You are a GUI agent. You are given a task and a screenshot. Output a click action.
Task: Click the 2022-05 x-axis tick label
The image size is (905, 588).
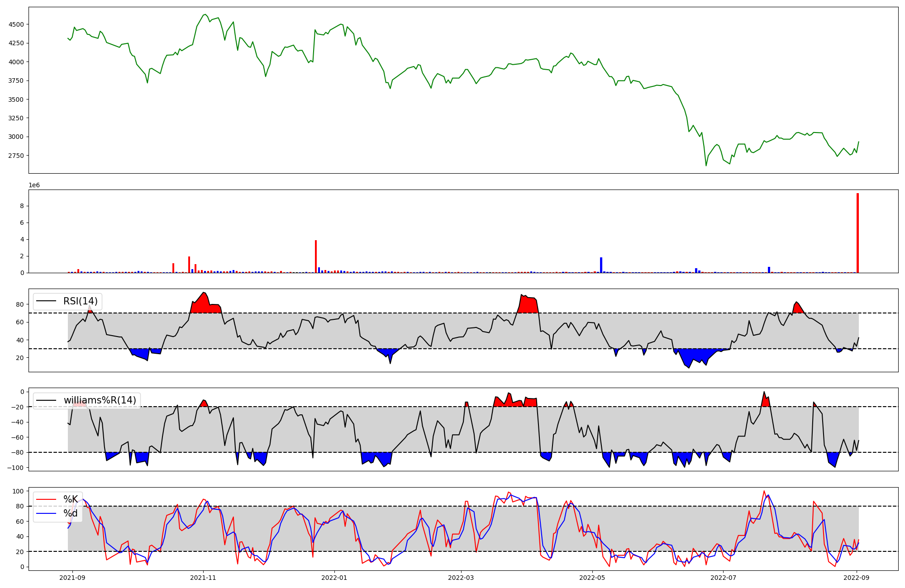[592, 578]
